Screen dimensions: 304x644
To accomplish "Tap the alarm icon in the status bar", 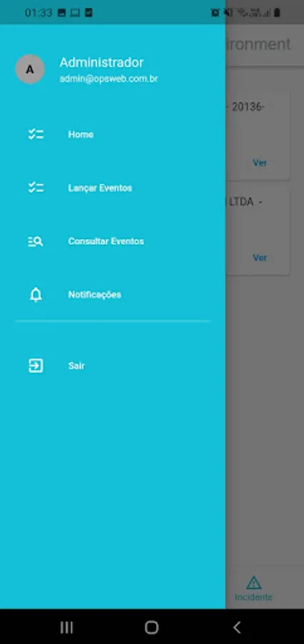I will (215, 13).
